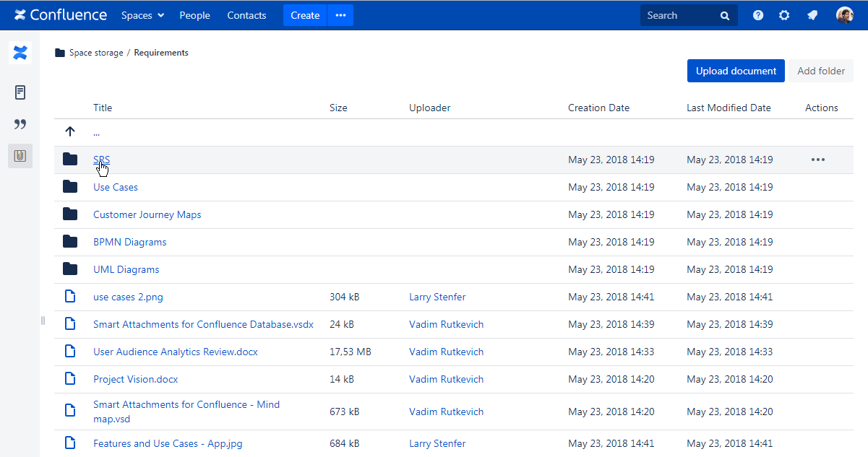Click the up arrow to go to parent folder
The height and width of the screenshot is (457, 868).
point(69,131)
